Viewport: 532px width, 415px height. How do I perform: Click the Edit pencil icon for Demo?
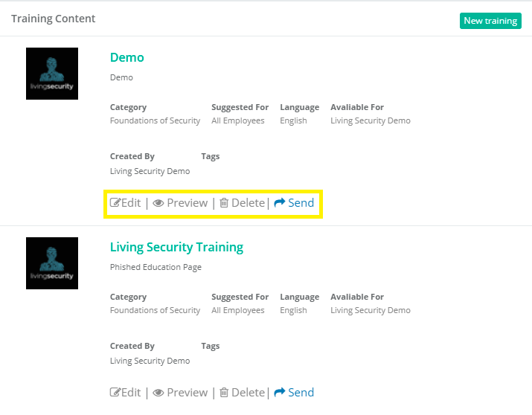pyautogui.click(x=115, y=202)
